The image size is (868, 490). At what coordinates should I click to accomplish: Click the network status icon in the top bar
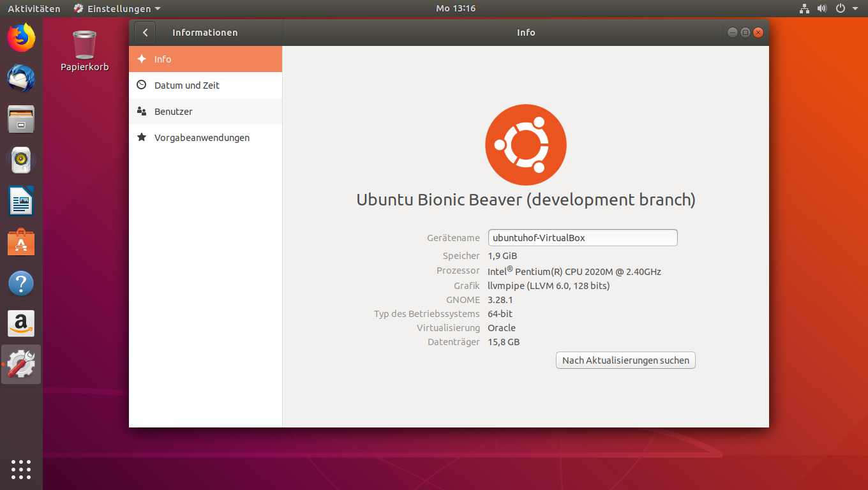804,9
